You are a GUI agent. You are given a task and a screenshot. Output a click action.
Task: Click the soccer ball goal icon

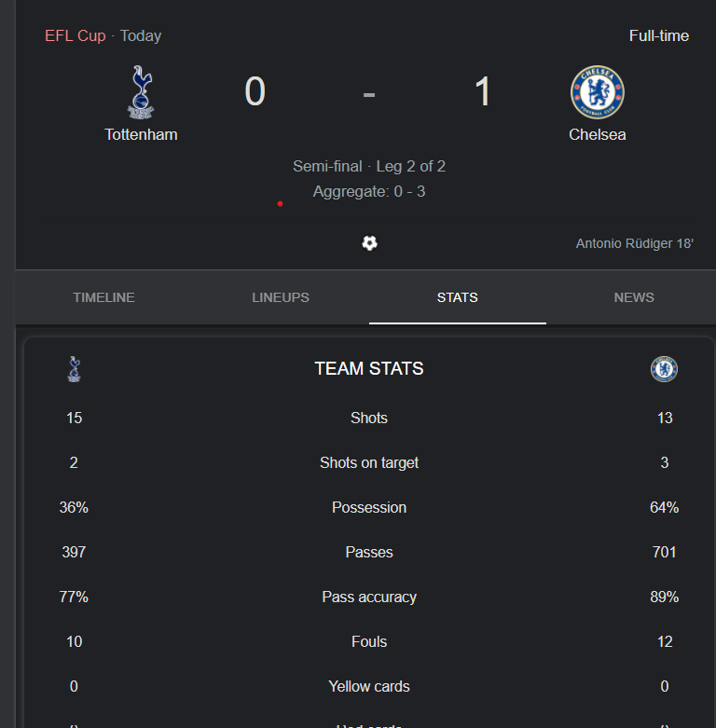(x=369, y=242)
